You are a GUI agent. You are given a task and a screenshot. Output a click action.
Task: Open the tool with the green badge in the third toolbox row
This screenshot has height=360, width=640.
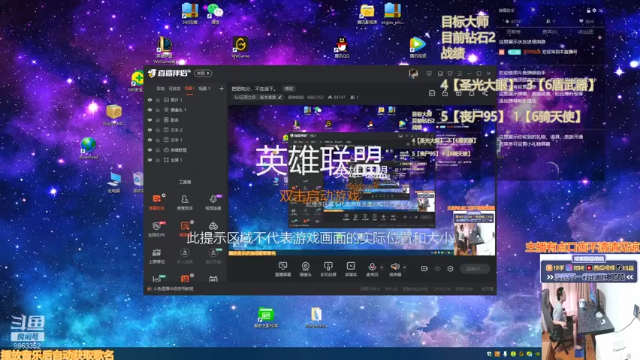point(213,256)
